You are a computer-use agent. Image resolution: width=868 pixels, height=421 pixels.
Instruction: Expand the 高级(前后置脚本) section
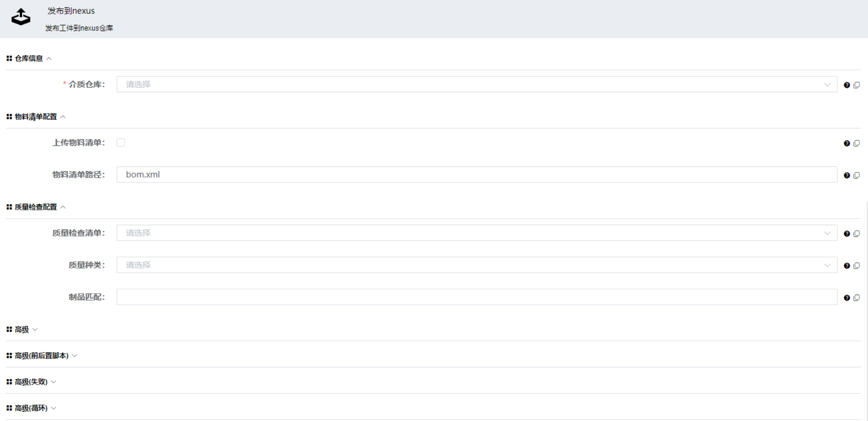tap(75, 356)
